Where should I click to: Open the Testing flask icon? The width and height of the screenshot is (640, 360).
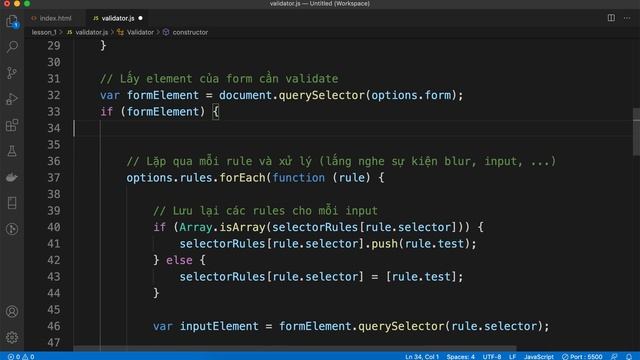tap(12, 151)
